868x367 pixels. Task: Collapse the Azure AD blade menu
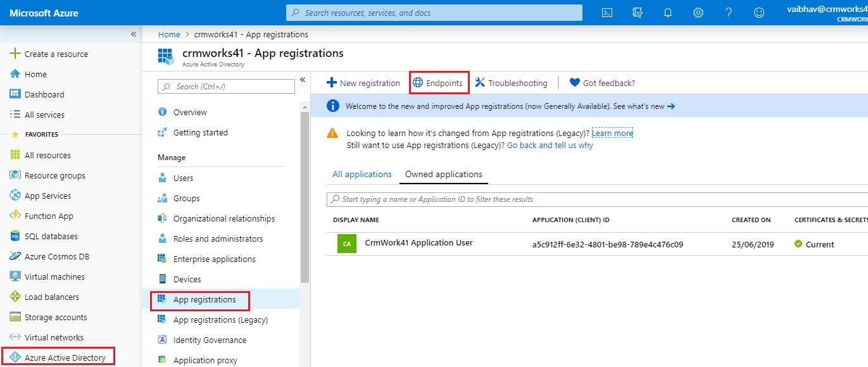tap(303, 80)
